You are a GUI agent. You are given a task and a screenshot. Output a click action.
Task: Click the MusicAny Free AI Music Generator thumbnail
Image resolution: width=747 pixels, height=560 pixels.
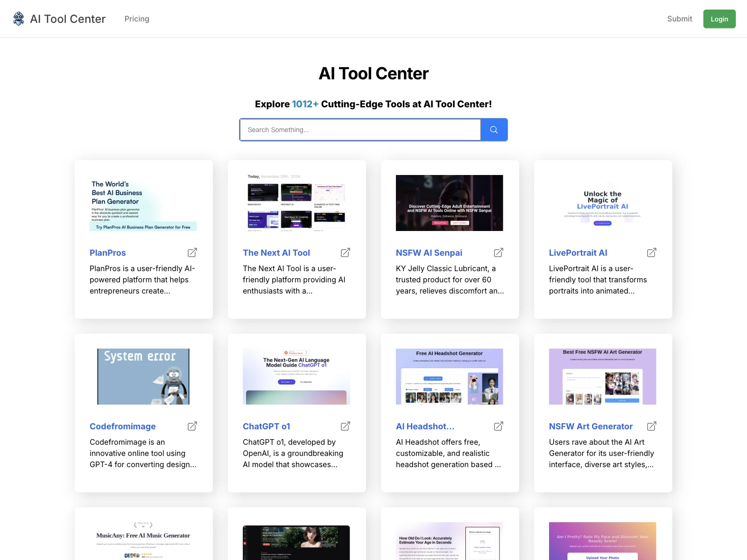tap(143, 541)
